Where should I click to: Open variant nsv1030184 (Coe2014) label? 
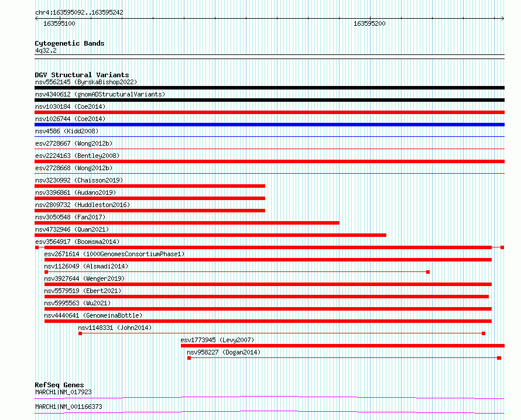(x=70, y=106)
